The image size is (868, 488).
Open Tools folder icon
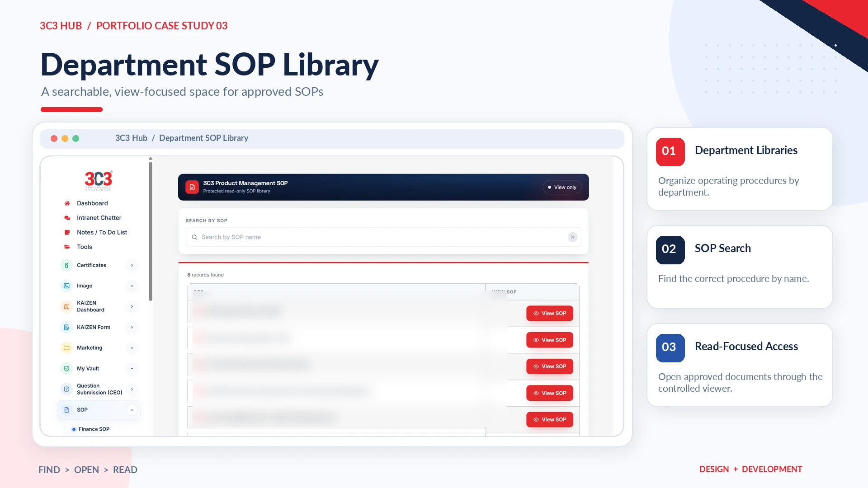pos(67,247)
